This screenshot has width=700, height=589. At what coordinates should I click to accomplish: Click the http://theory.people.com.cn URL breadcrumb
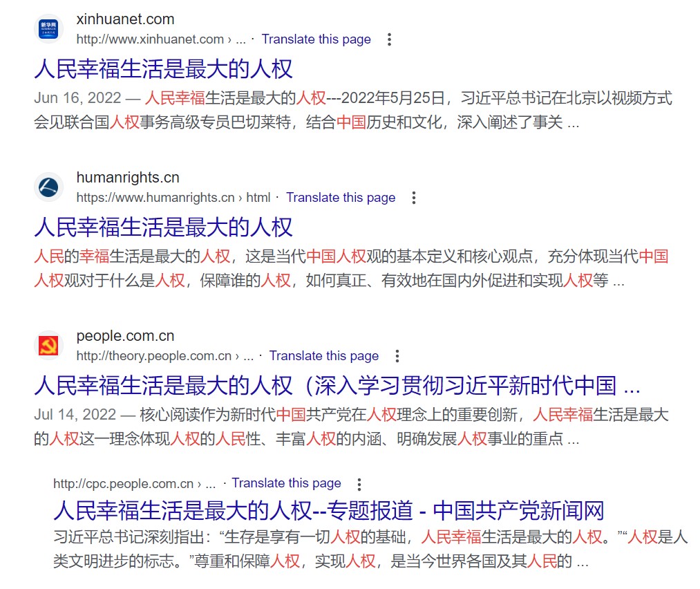pos(164,356)
